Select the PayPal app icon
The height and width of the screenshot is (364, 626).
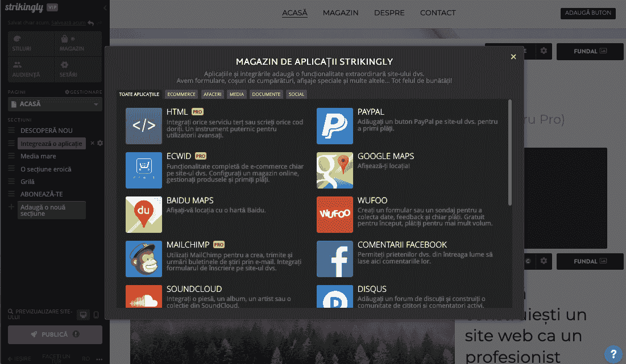pyautogui.click(x=334, y=126)
